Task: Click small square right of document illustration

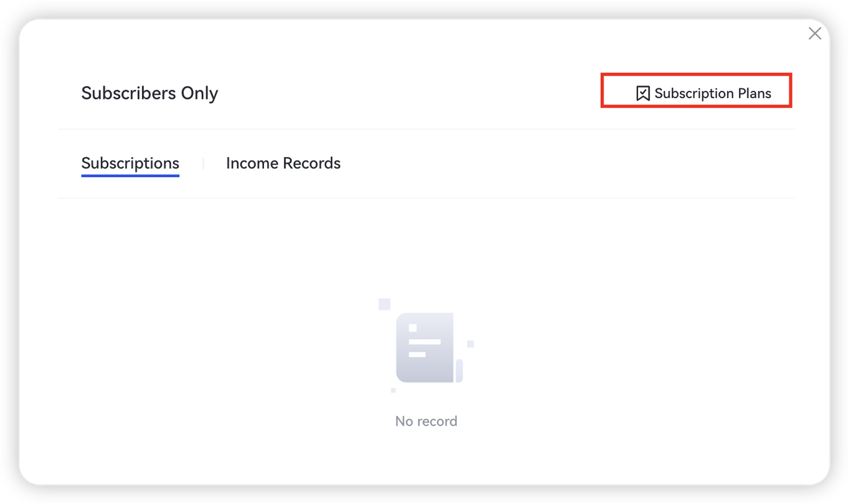Action: click(470, 344)
